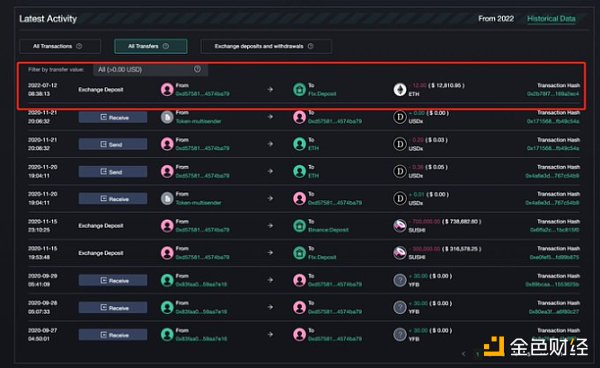Click From 2022 date range label
The width and height of the screenshot is (600, 368).
pyautogui.click(x=496, y=18)
